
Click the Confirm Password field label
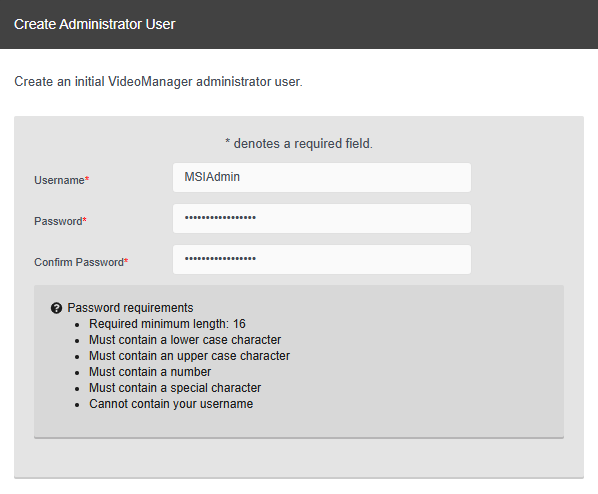point(79,262)
